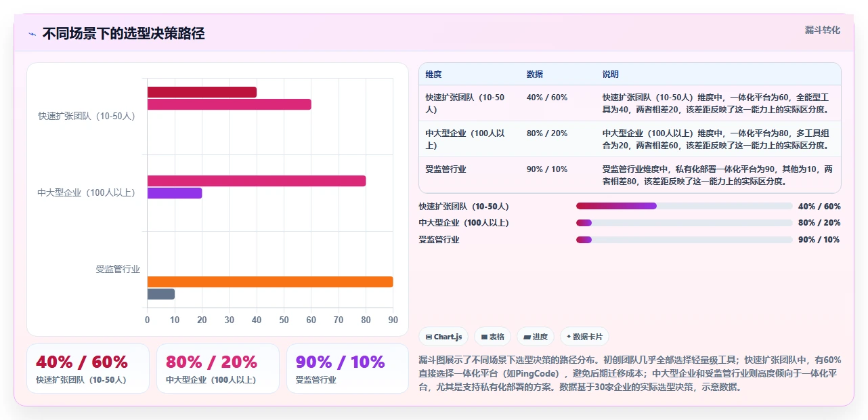Click the summary paragraph starting with 漏斗图展示了

(x=630, y=374)
